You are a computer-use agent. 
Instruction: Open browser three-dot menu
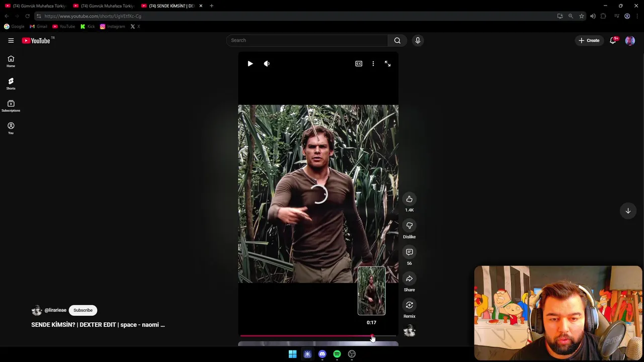coord(637,16)
